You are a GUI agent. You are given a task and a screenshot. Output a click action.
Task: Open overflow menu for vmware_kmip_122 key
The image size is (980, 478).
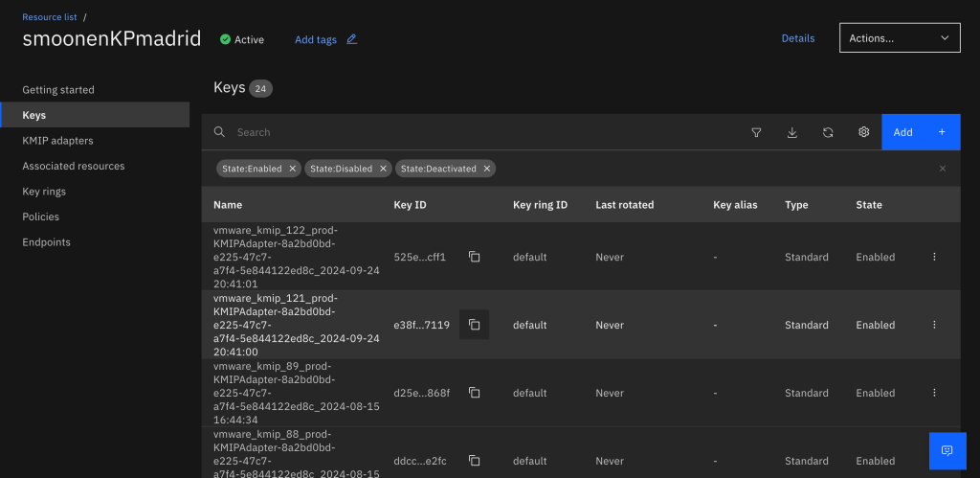[x=934, y=257]
